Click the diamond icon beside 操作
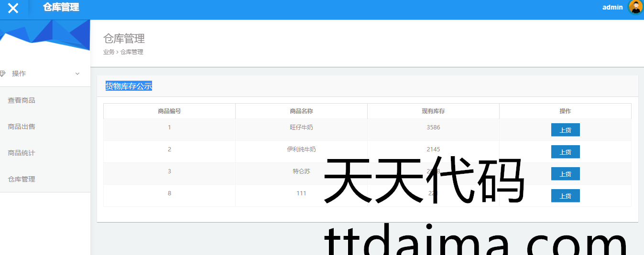This screenshot has height=255, width=644. coord(2,74)
